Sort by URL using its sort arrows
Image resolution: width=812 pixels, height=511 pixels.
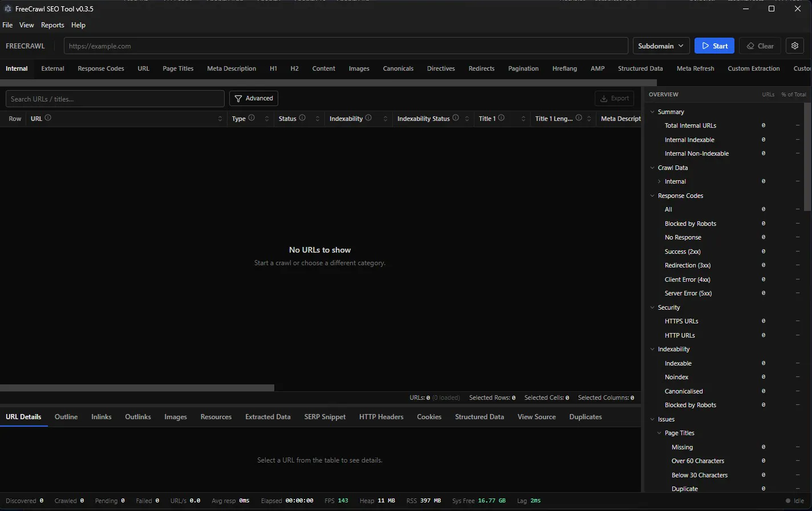220,119
